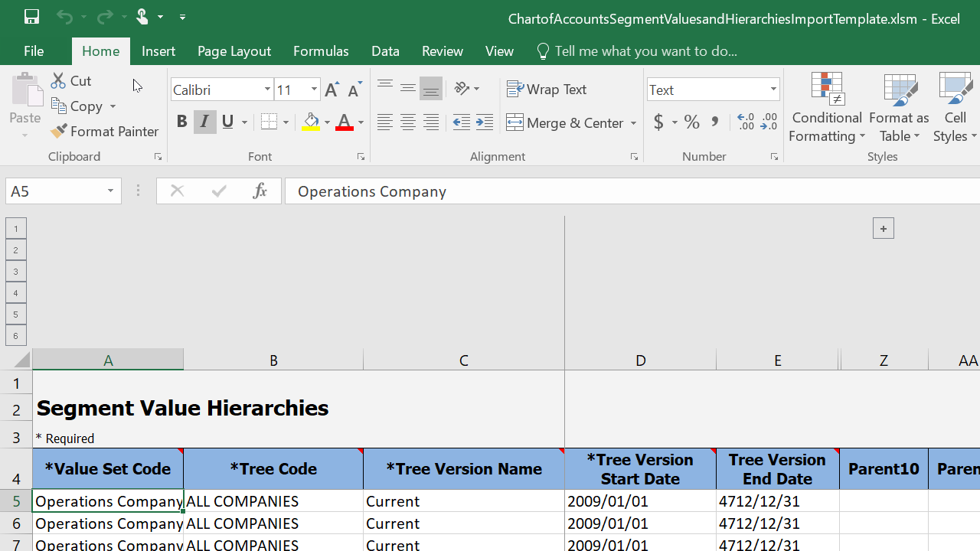
Task: Toggle Bold formatting
Action: tap(181, 122)
